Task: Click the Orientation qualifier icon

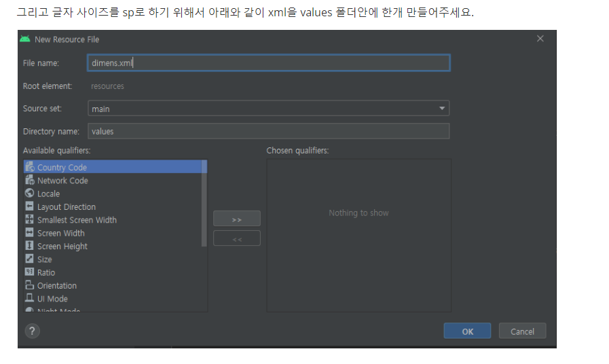Action: tap(29, 285)
